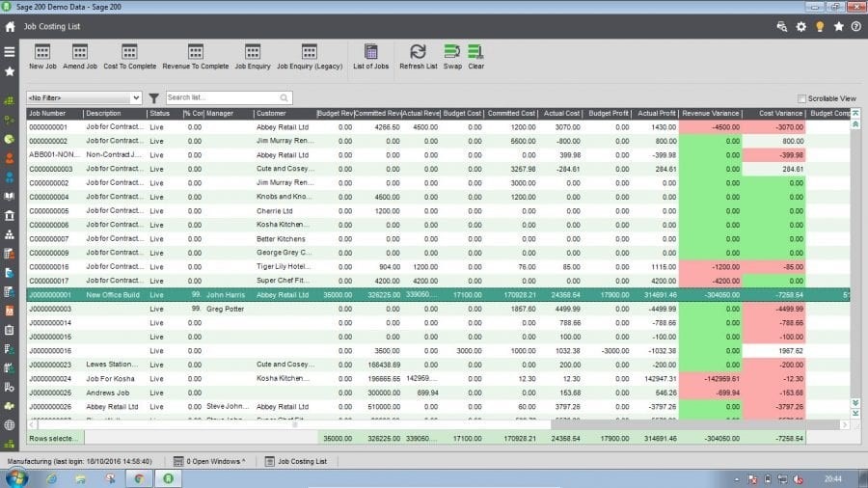Select the Amend Job icon
This screenshot has width=868, height=488.
80,57
